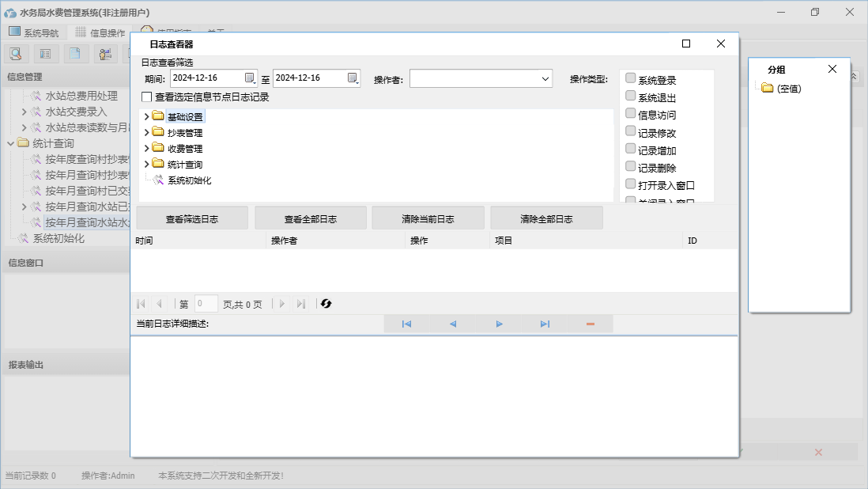
Task: Switch to the 信息操作 tab
Action: click(x=100, y=32)
